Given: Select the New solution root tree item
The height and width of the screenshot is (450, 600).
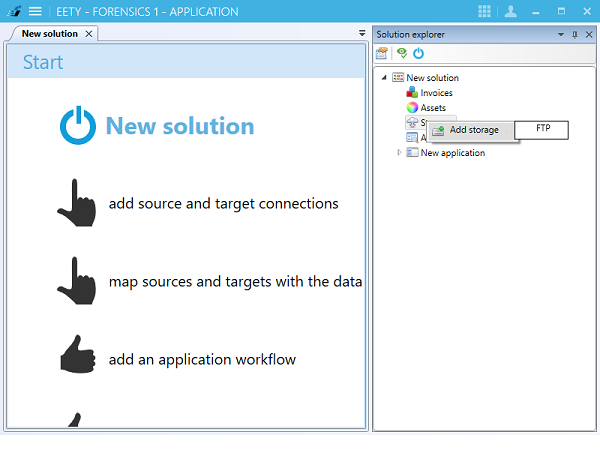Looking at the screenshot, I should coord(432,78).
